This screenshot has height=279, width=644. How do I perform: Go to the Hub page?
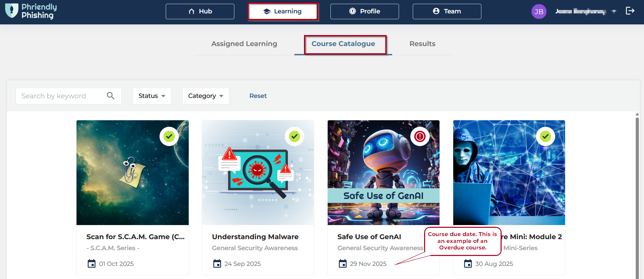click(x=200, y=11)
